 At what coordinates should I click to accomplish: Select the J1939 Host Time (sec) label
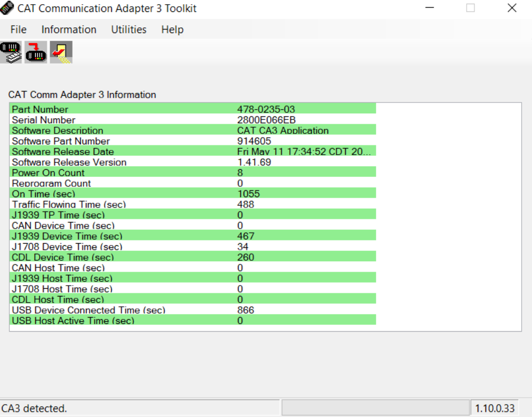point(62,278)
